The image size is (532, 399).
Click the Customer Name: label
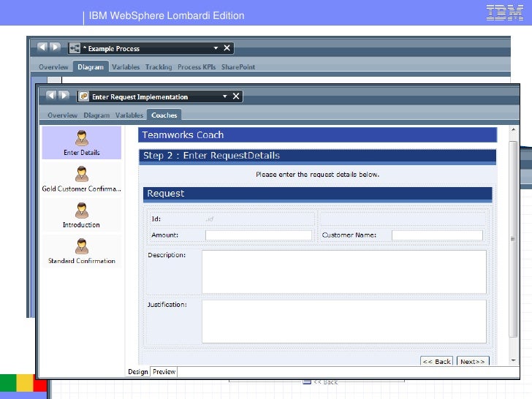[349, 235]
